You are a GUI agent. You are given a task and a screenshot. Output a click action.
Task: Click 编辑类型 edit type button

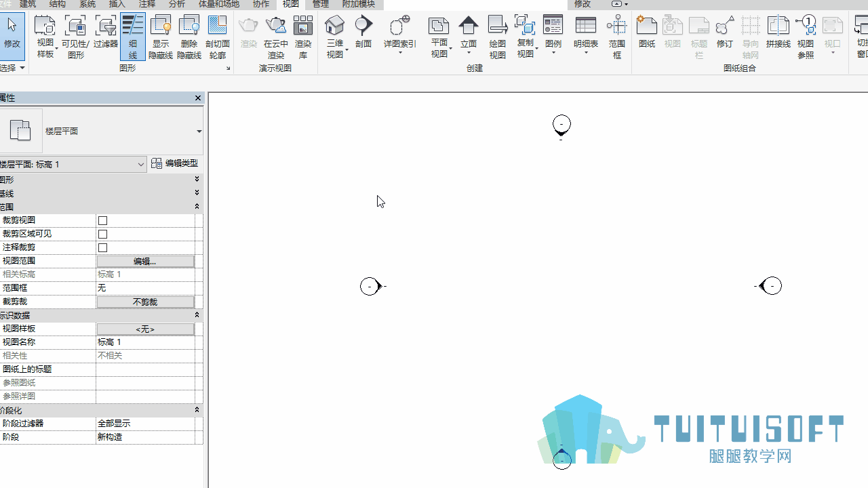(175, 163)
